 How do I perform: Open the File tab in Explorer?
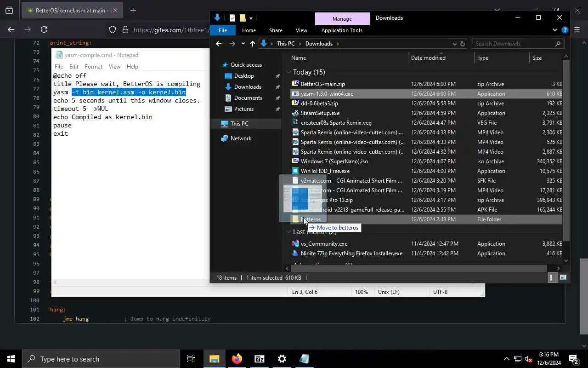tap(223, 30)
